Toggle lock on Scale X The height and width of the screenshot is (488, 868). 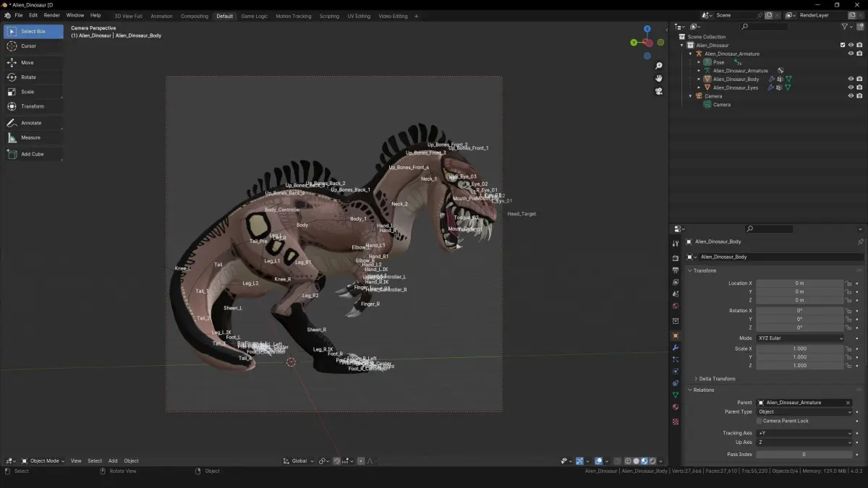tap(848, 348)
